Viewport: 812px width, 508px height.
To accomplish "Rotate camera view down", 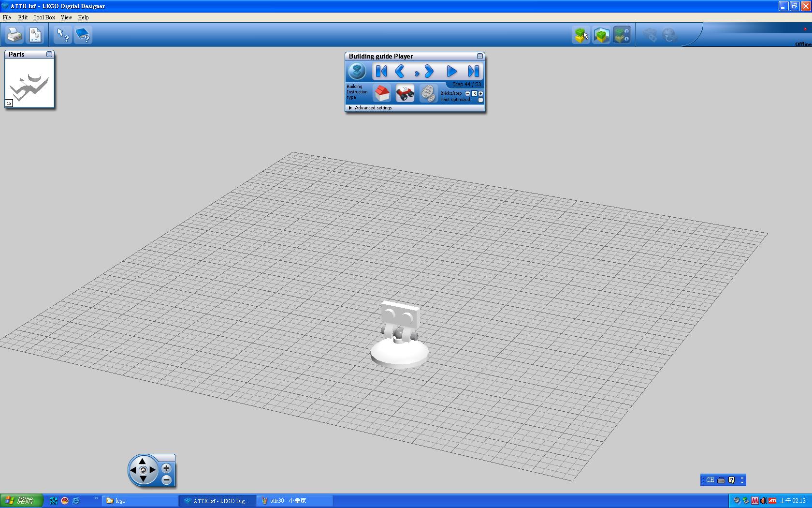I will 143,478.
